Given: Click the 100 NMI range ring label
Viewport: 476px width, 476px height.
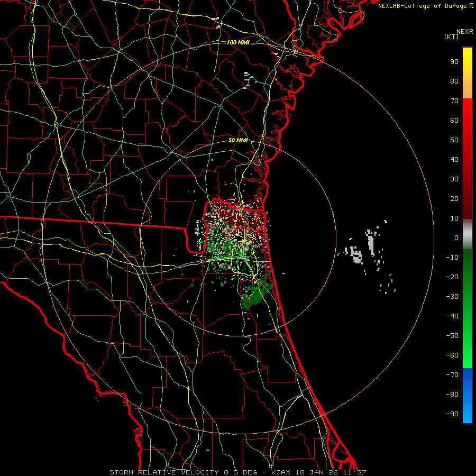Looking at the screenshot, I should (238, 42).
